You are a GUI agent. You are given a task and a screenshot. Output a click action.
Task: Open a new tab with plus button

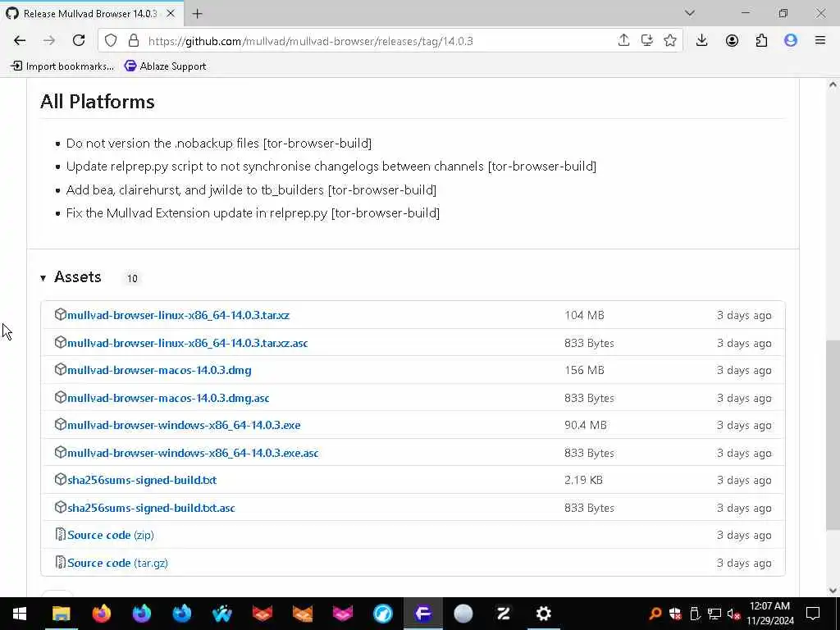[197, 14]
